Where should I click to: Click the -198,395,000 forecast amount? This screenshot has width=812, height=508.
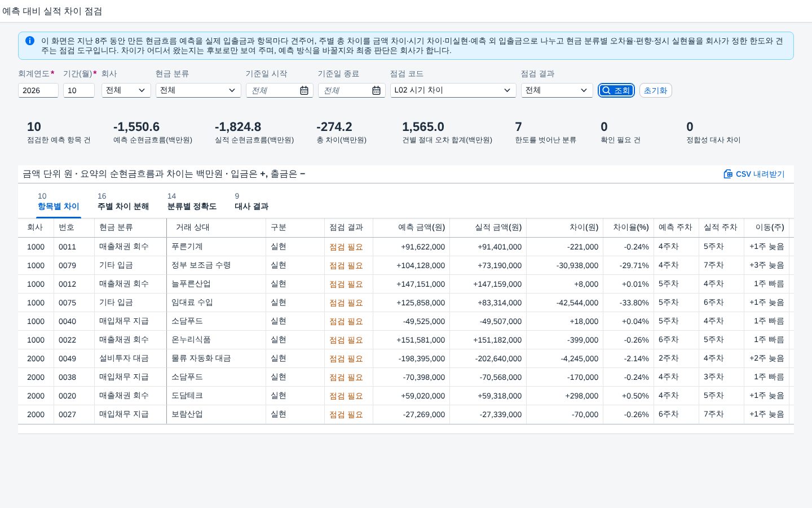click(422, 358)
